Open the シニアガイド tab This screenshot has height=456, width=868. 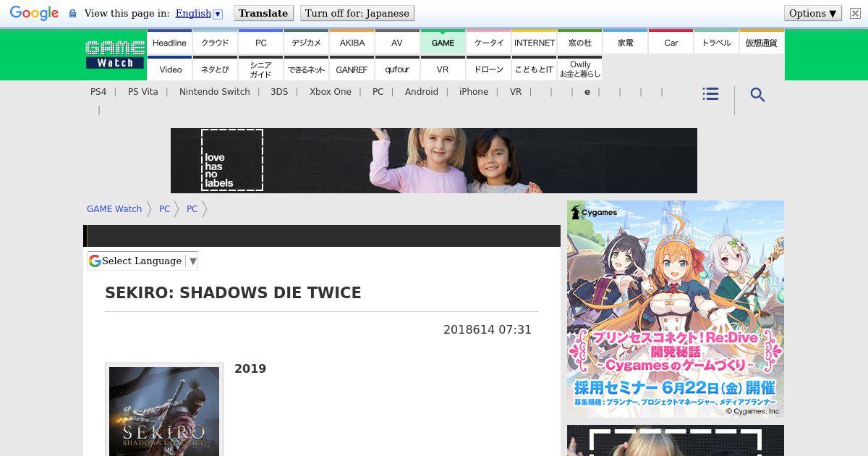click(x=260, y=68)
